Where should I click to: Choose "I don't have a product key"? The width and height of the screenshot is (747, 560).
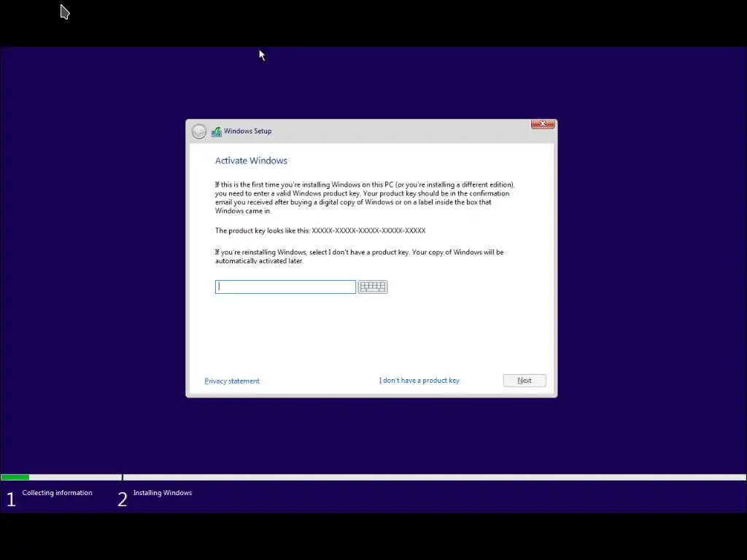(419, 381)
